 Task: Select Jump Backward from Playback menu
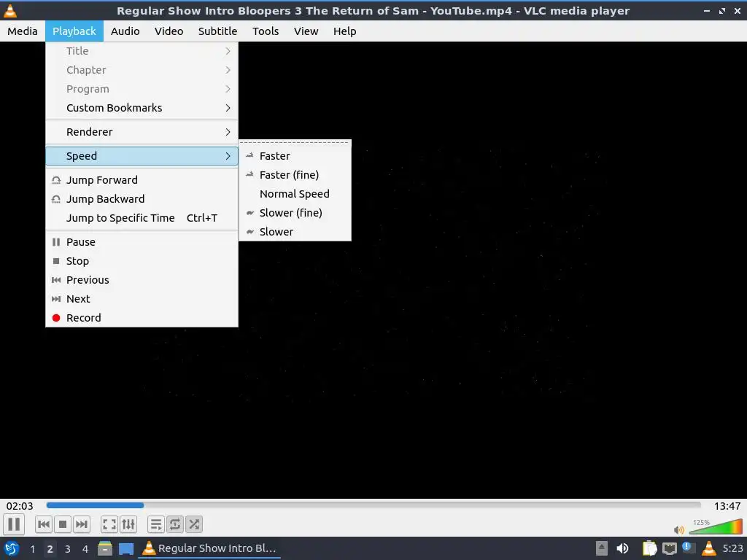[x=142, y=199]
